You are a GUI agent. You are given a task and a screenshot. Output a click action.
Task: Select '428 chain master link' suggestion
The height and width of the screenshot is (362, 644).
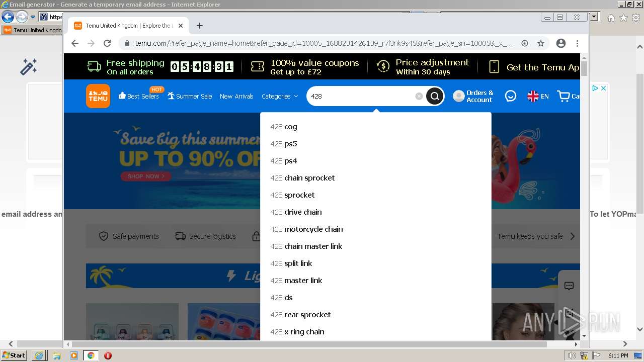click(375, 246)
